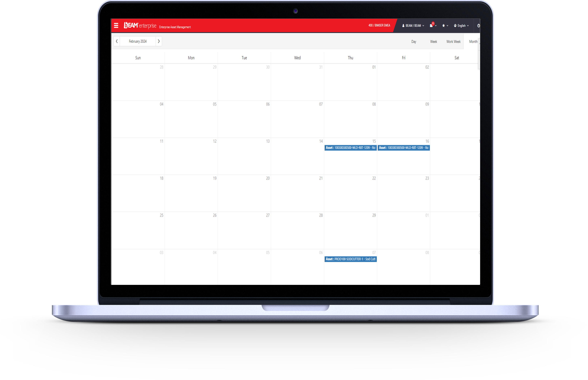Click the notifications bell icon

(x=432, y=26)
